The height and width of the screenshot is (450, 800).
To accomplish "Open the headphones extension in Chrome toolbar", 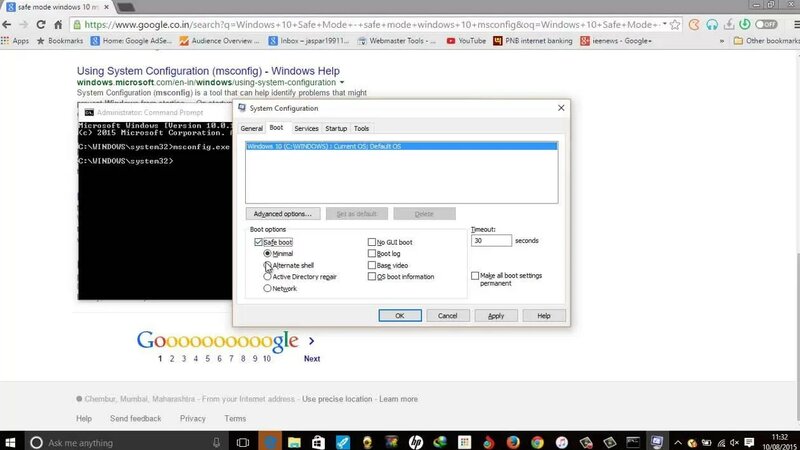I will pyautogui.click(x=712, y=24).
